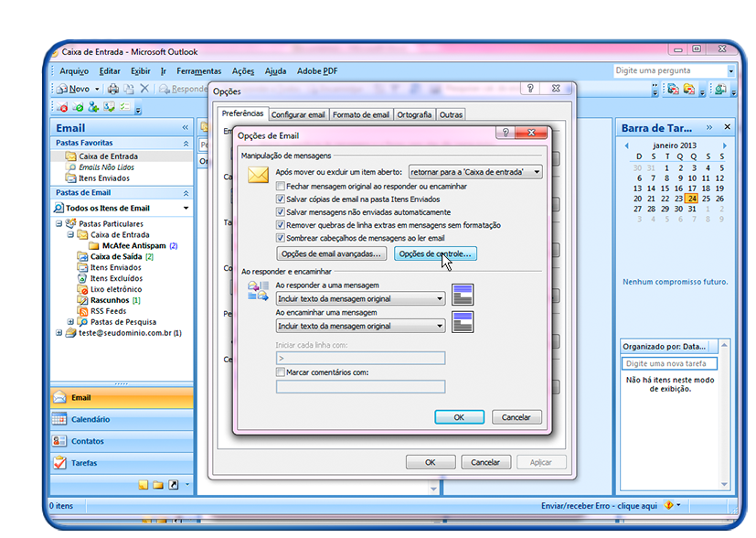Viewport: 756px width, 538px height.
Task: Open the shortcuts icon in navigation pane
Action: [174, 485]
